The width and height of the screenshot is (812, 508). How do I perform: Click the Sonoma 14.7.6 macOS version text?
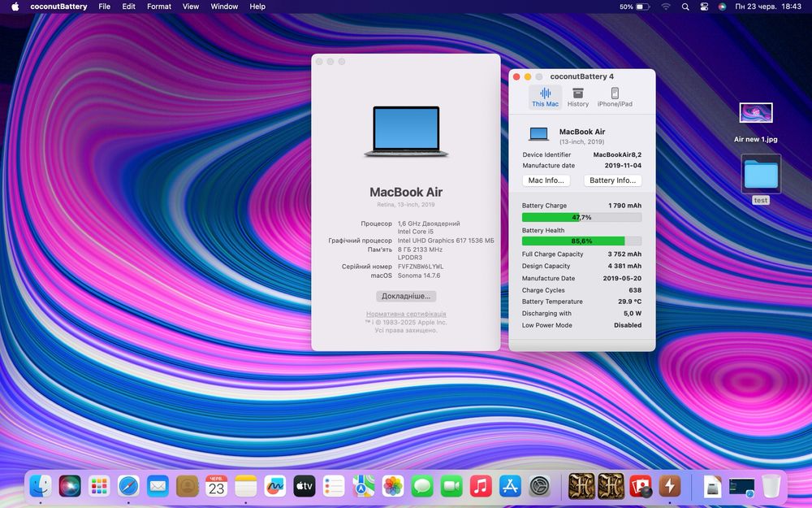click(x=419, y=276)
